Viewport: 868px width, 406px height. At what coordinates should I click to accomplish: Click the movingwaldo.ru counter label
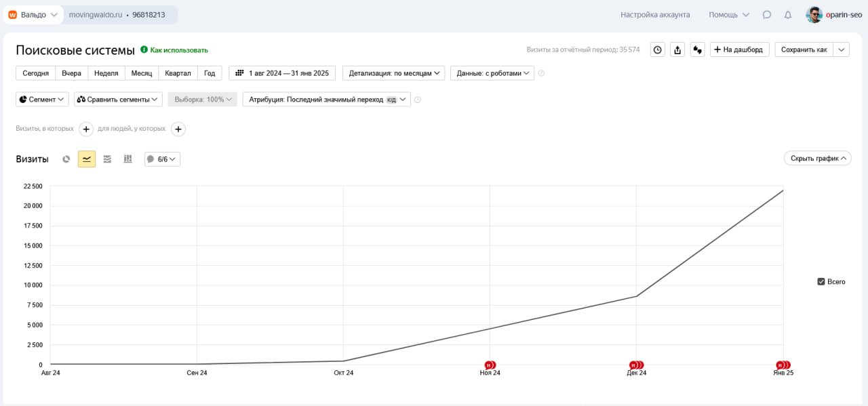pos(96,14)
